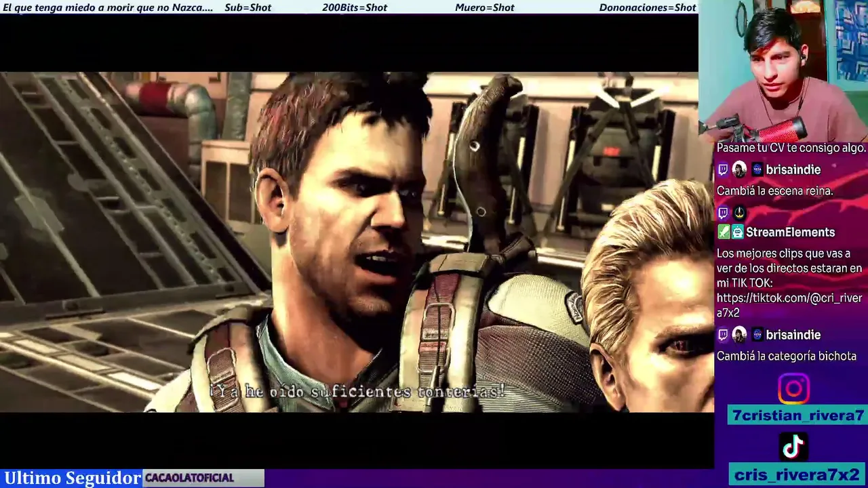Select the StreamElements username
This screenshot has height=488, width=868.
tap(790, 232)
